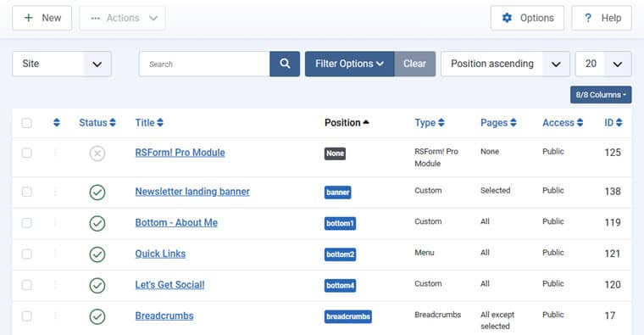Open Position ascending sort dropdown
This screenshot has width=644, height=335.
[x=505, y=64]
